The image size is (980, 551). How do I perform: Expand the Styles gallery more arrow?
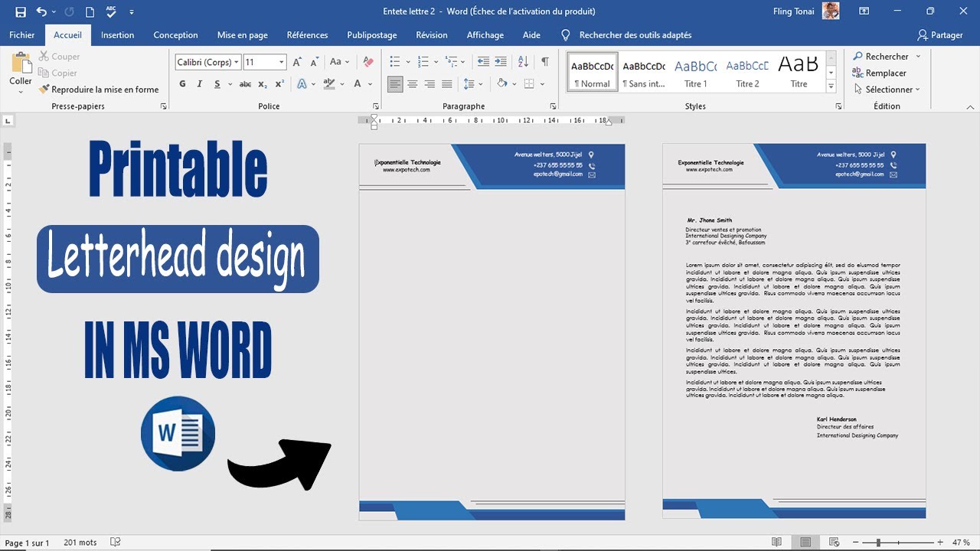pyautogui.click(x=831, y=88)
